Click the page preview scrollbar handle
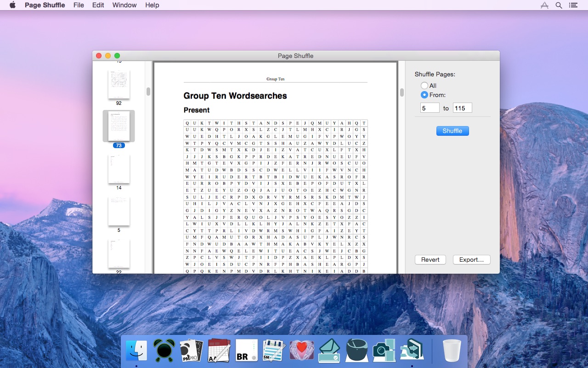 click(x=401, y=92)
